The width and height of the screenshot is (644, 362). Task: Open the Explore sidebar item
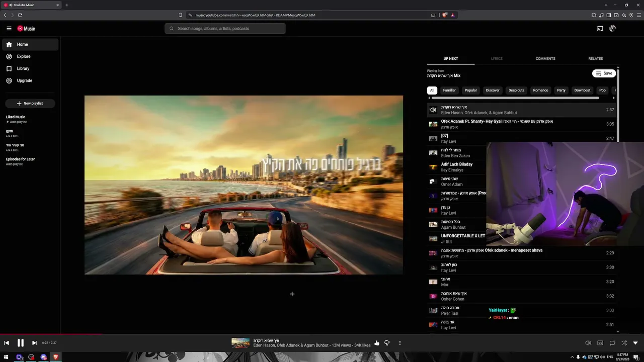tap(30, 56)
